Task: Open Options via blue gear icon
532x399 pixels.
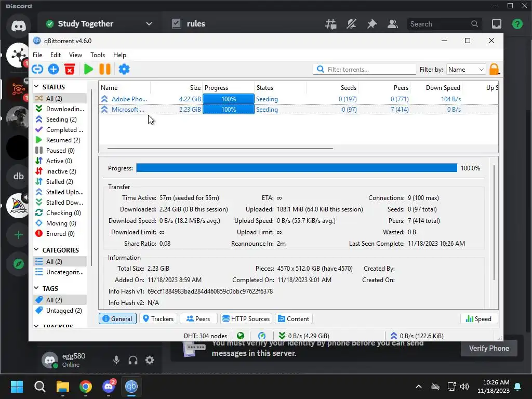Action: [x=124, y=69]
